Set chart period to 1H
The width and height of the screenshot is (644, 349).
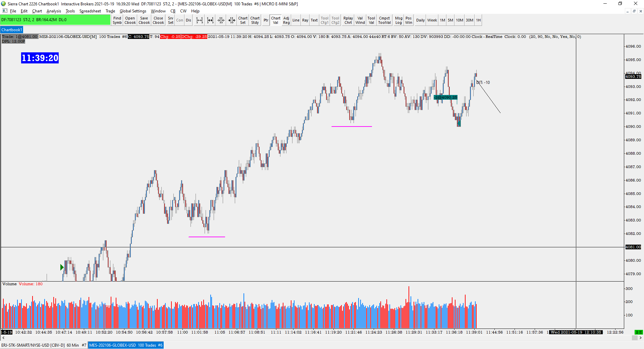478,20
